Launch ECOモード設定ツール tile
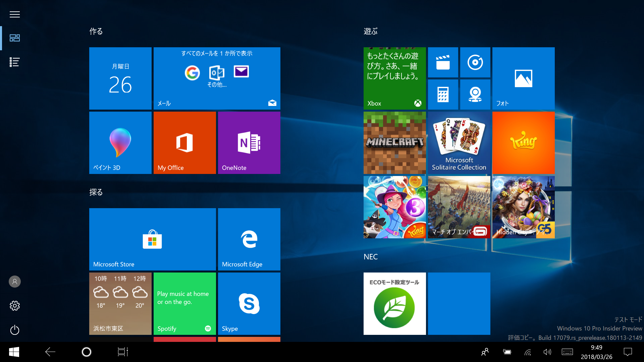The height and width of the screenshot is (362, 644). tap(395, 304)
